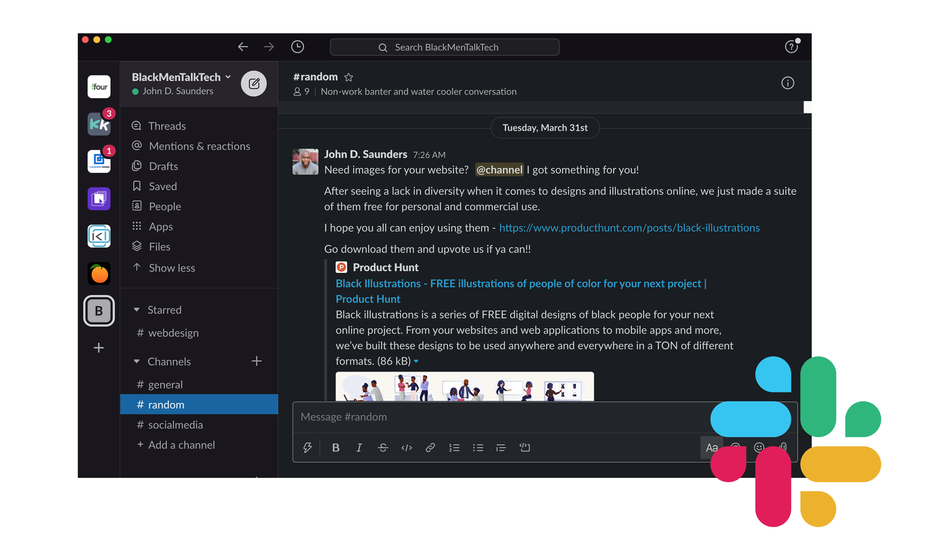
Task: Compose a new message with pencil icon
Action: tap(254, 83)
